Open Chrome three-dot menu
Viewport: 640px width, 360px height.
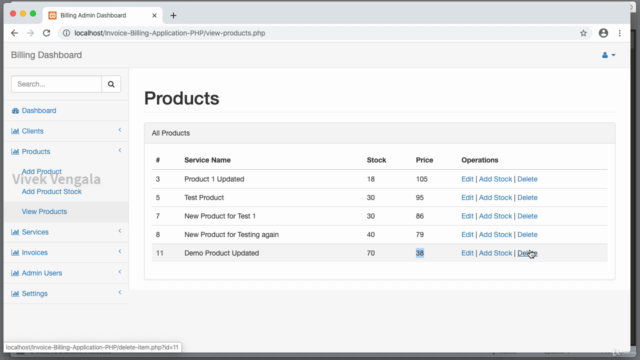tap(620, 33)
